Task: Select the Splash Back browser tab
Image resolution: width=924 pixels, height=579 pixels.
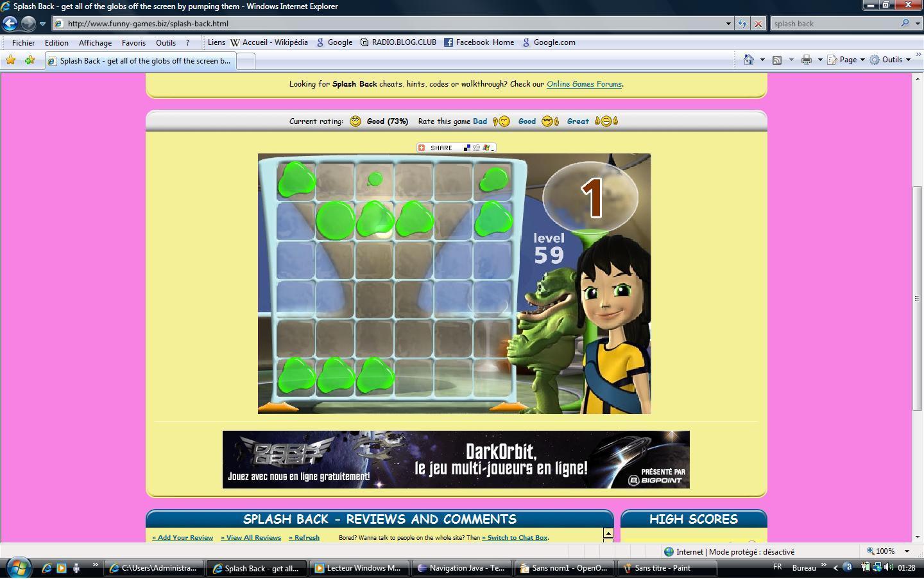Action: [x=140, y=61]
